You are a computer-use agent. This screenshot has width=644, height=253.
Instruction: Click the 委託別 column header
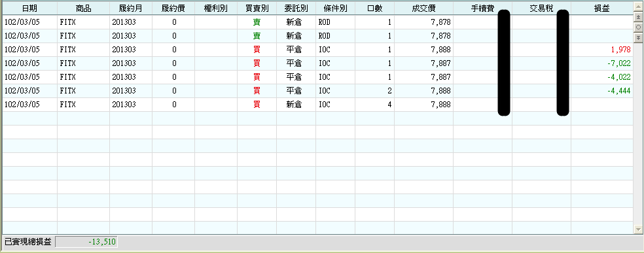coord(296,8)
